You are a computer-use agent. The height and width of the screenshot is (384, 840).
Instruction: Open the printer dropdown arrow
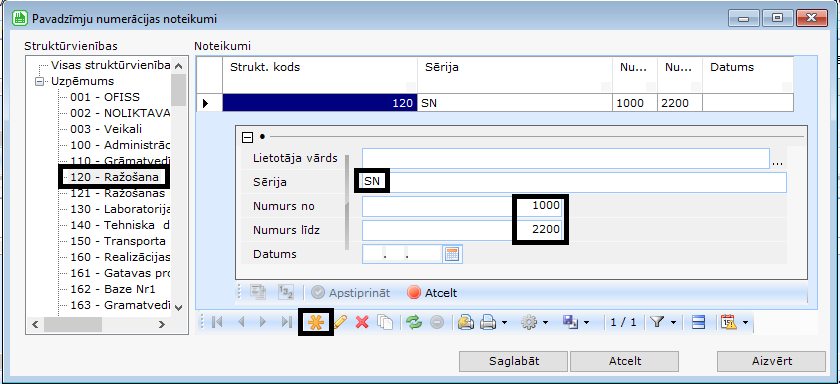[505, 322]
